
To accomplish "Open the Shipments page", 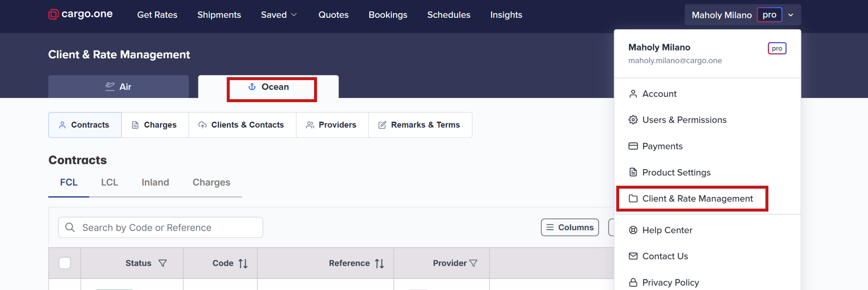I will [219, 15].
